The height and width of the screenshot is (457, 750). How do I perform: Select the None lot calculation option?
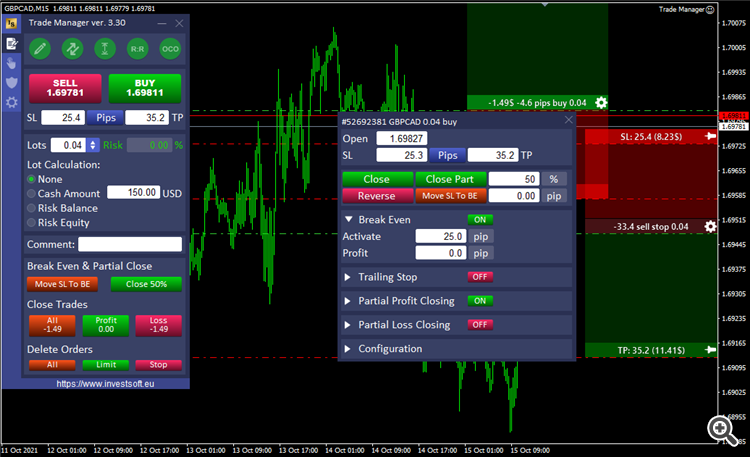click(32, 179)
